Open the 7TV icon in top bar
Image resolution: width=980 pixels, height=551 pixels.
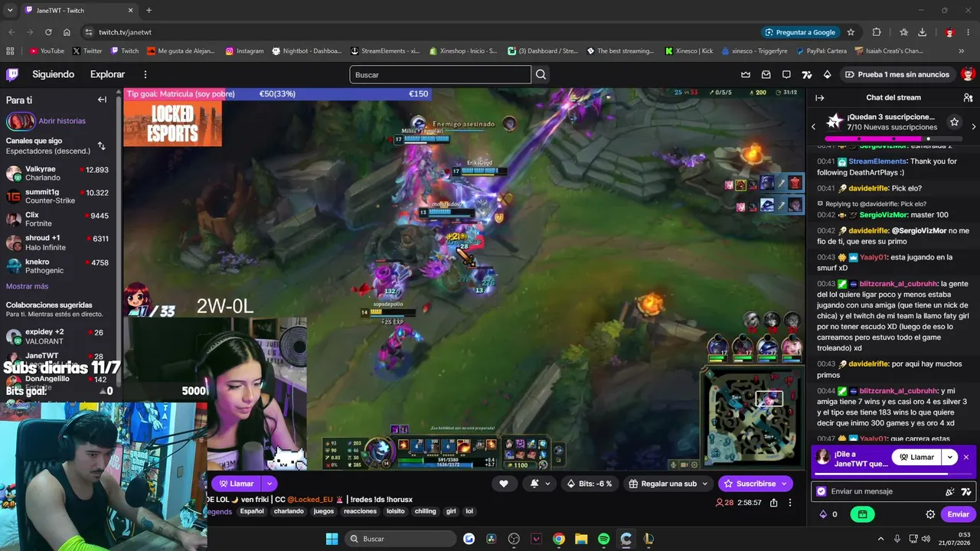806,74
